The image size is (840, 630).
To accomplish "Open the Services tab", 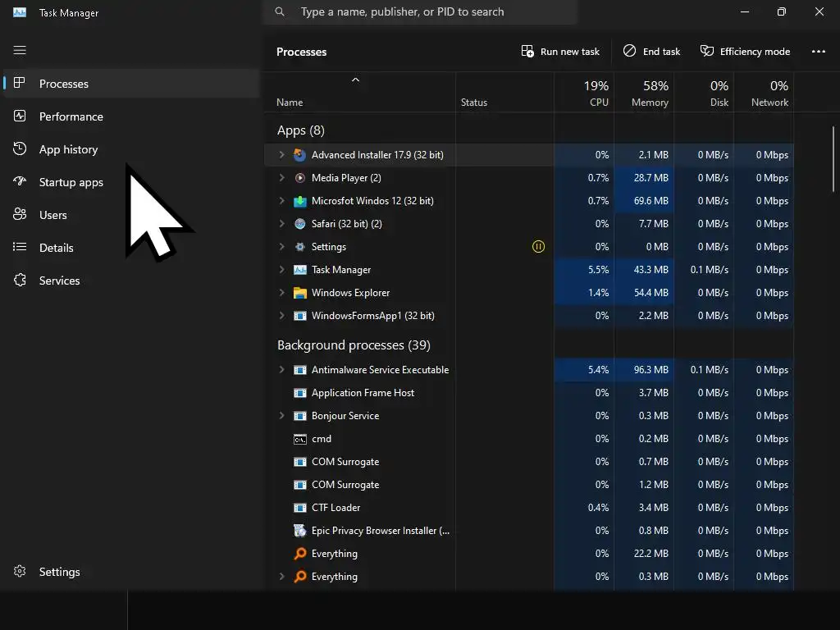I will coord(131,281).
